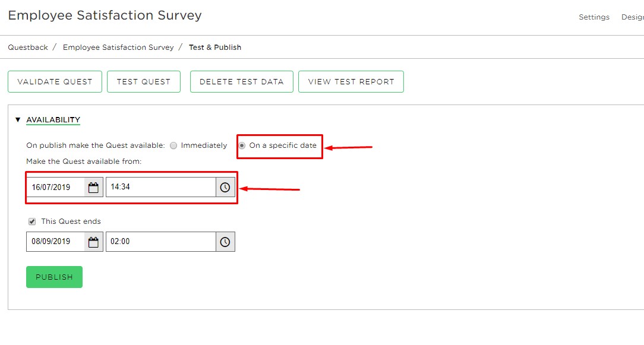Viewport: 644px width, 345px height.
Task: Click 'On publish make the Quest available:' label
Action: click(x=95, y=145)
